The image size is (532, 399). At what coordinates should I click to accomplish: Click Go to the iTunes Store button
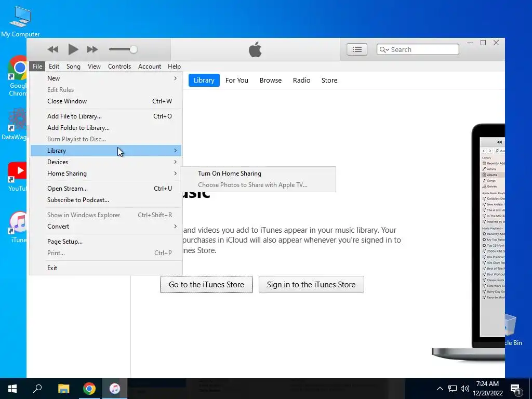[x=206, y=284]
